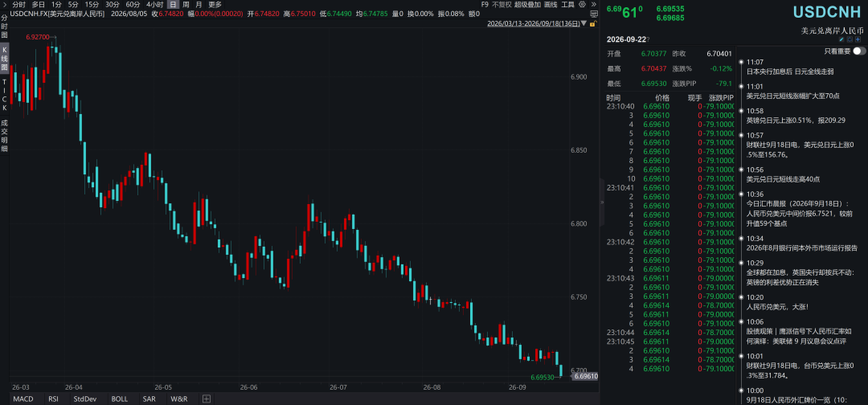
Task: Click the plus add-to-watchlist icon
Action: click(858, 39)
